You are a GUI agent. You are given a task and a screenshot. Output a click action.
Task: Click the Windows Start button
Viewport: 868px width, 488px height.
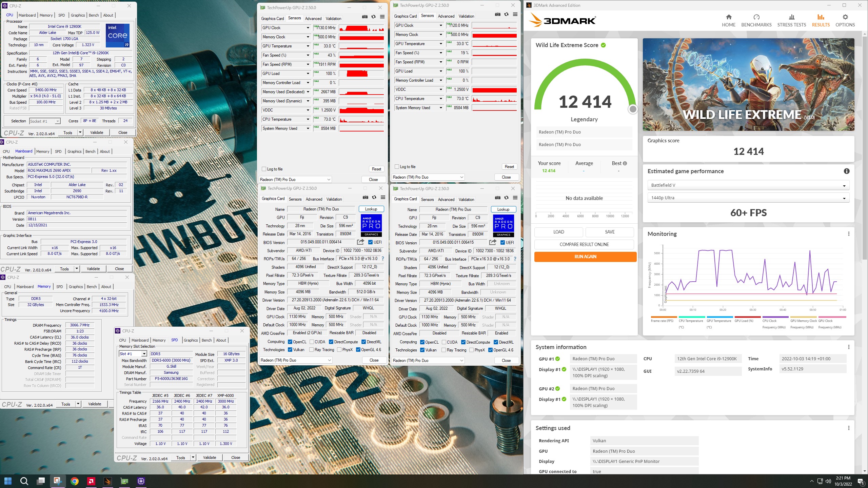[8, 481]
